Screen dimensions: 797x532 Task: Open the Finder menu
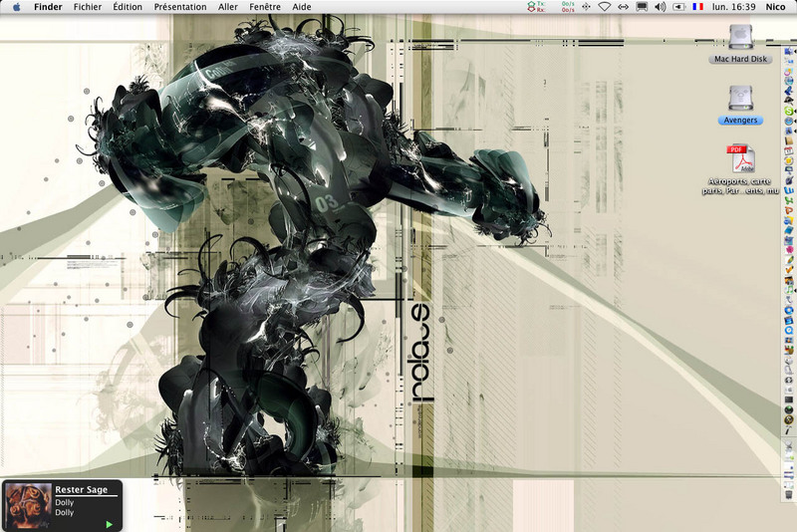pos(48,7)
